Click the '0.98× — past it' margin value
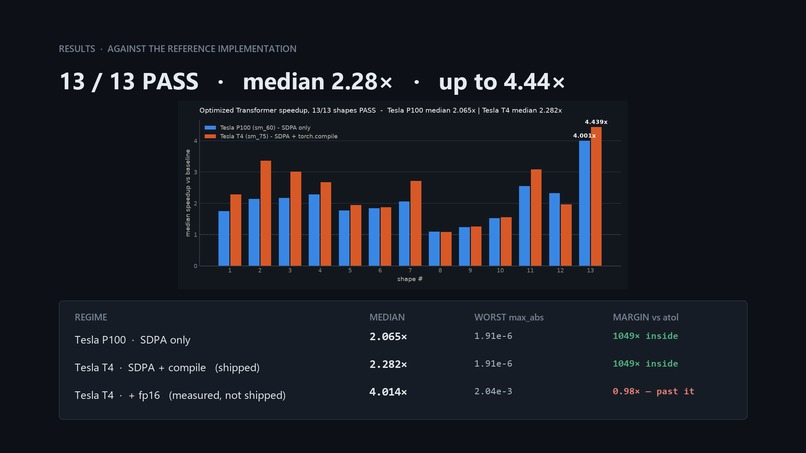The height and width of the screenshot is (453, 806). coord(653,391)
